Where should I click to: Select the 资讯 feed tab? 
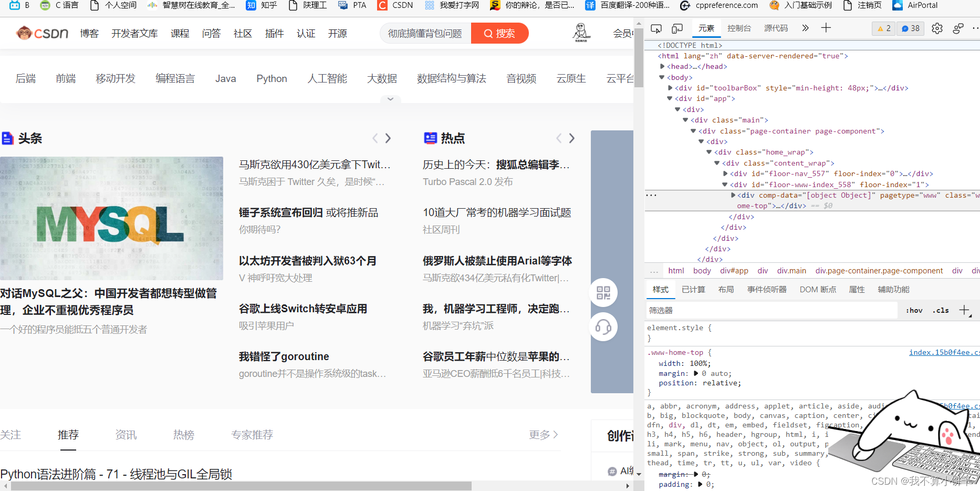click(x=126, y=435)
